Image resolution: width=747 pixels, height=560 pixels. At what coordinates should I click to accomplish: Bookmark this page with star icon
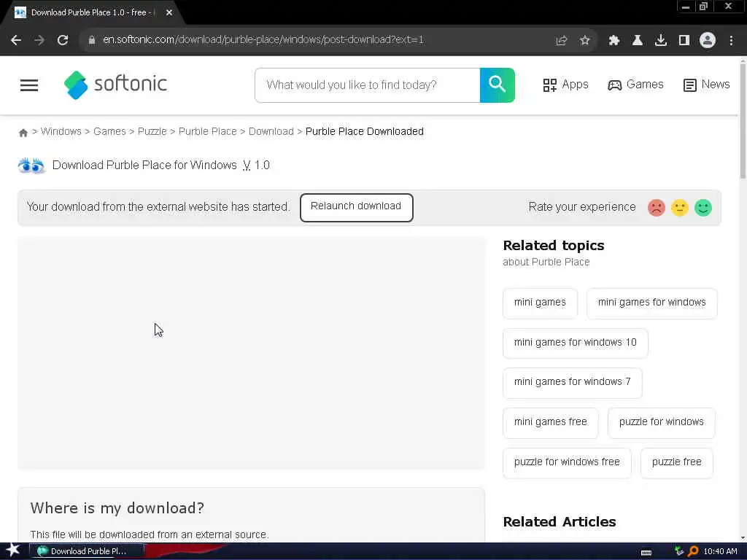point(584,41)
